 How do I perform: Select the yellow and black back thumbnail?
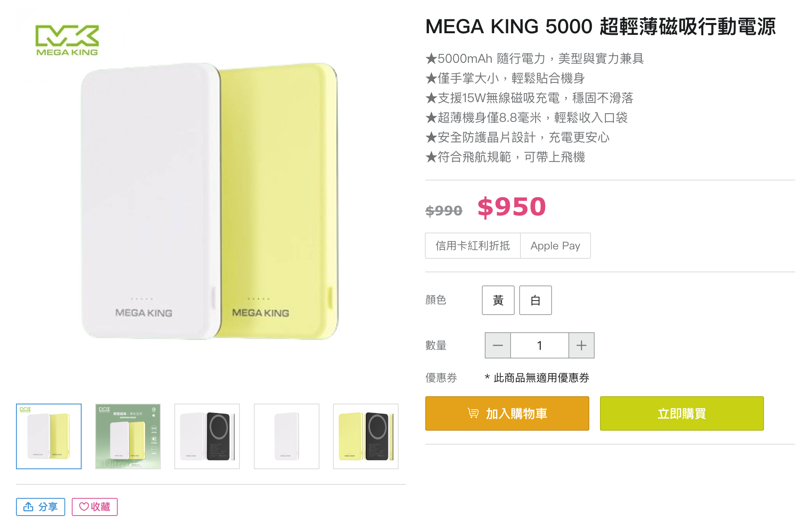pyautogui.click(x=366, y=436)
